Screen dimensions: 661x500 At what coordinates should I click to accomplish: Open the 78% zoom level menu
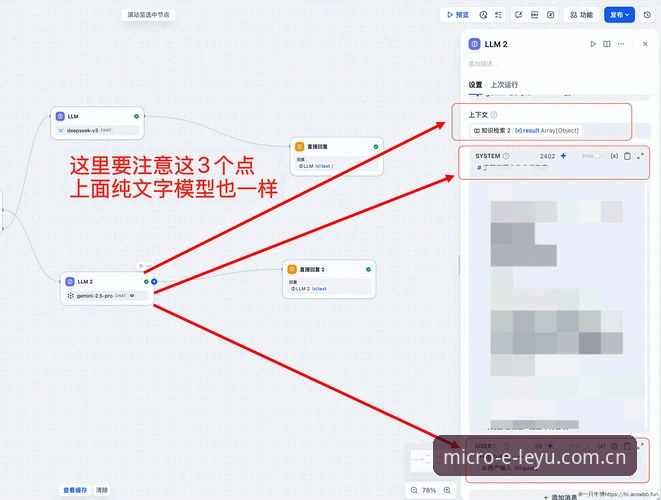tap(429, 490)
